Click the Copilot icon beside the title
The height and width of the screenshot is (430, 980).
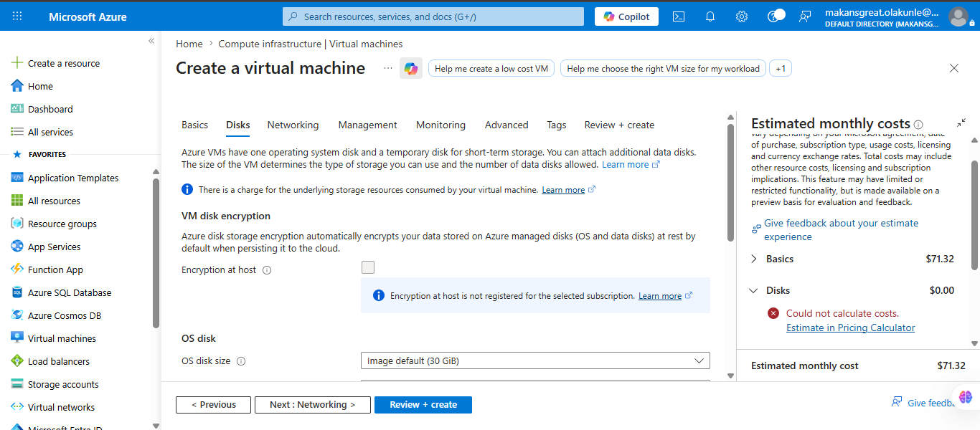[x=410, y=68]
